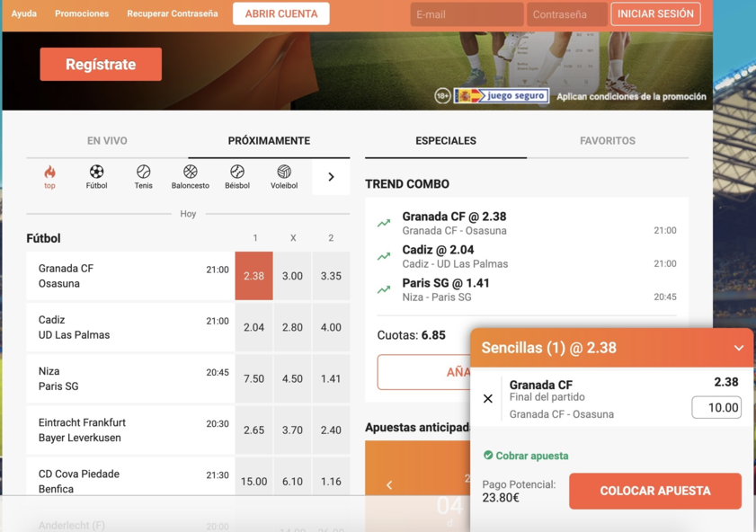Viewport: 756px width, 532px height.
Task: Open the FAVORITOS tab
Action: click(x=608, y=141)
